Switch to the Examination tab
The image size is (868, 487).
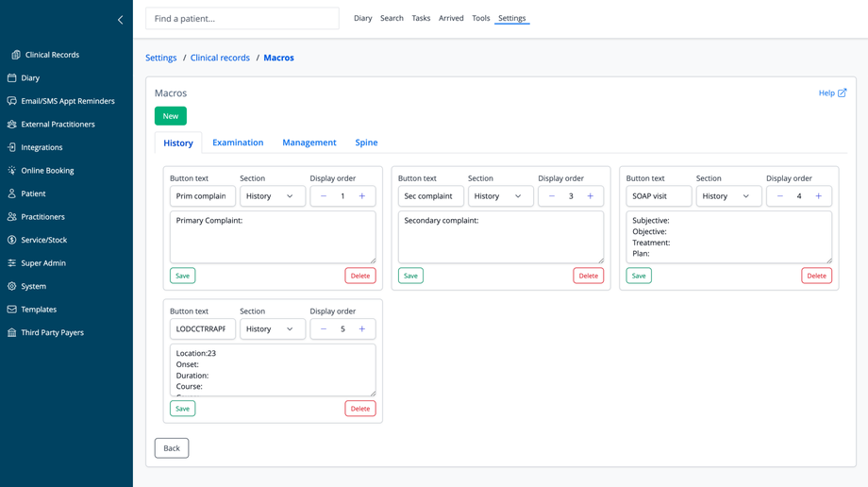coord(238,143)
